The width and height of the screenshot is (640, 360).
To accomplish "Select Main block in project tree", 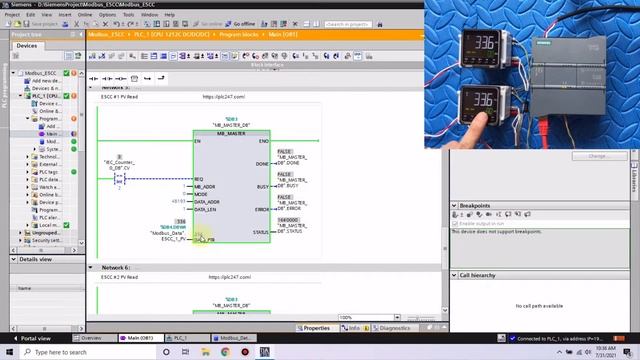I will [x=52, y=134].
